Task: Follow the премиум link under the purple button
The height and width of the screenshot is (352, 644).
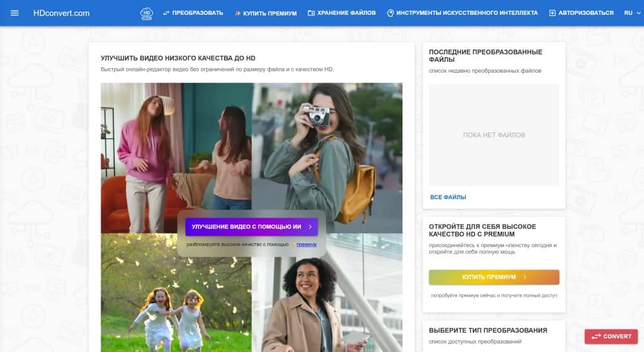Action: [x=307, y=245]
